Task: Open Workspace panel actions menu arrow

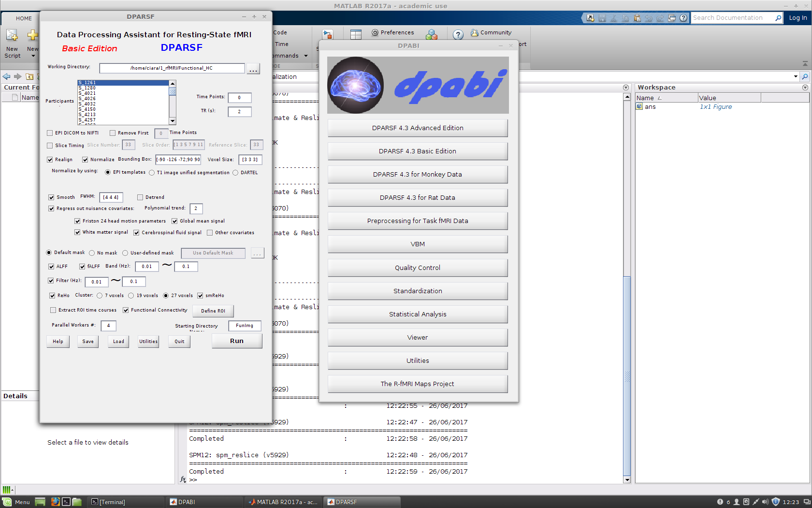Action: point(805,88)
